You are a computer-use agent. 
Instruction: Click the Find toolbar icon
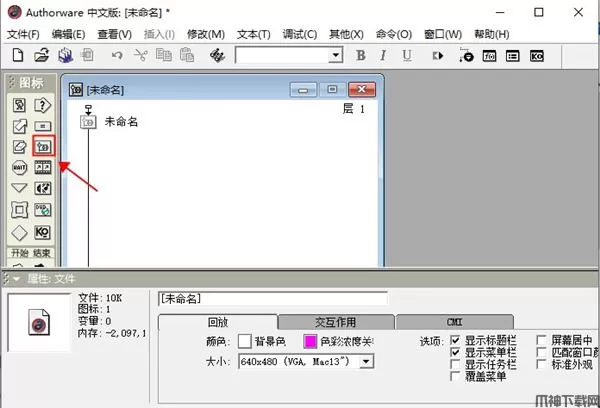[217, 55]
